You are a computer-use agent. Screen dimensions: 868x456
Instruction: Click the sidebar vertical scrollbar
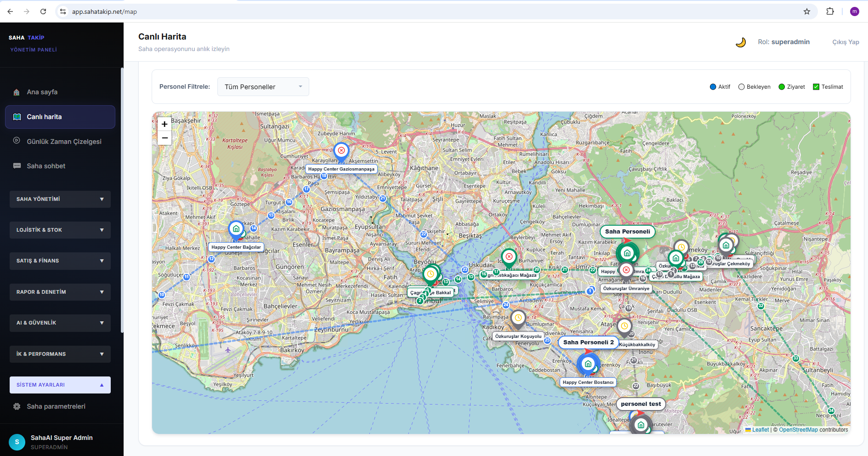pyautogui.click(x=122, y=200)
